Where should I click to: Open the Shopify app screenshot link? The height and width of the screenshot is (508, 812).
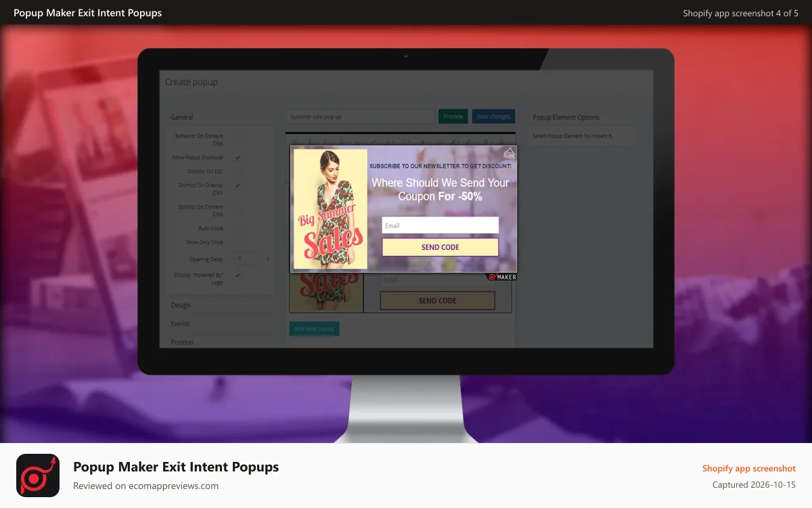tap(748, 469)
